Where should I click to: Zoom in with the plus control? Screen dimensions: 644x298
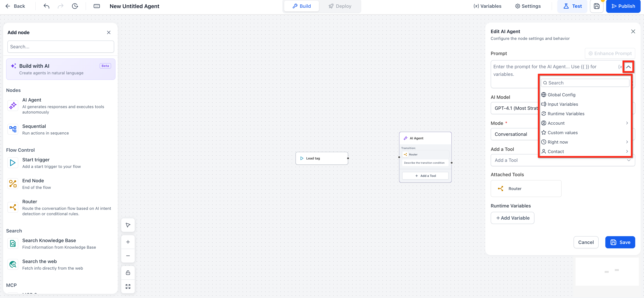[128, 242]
